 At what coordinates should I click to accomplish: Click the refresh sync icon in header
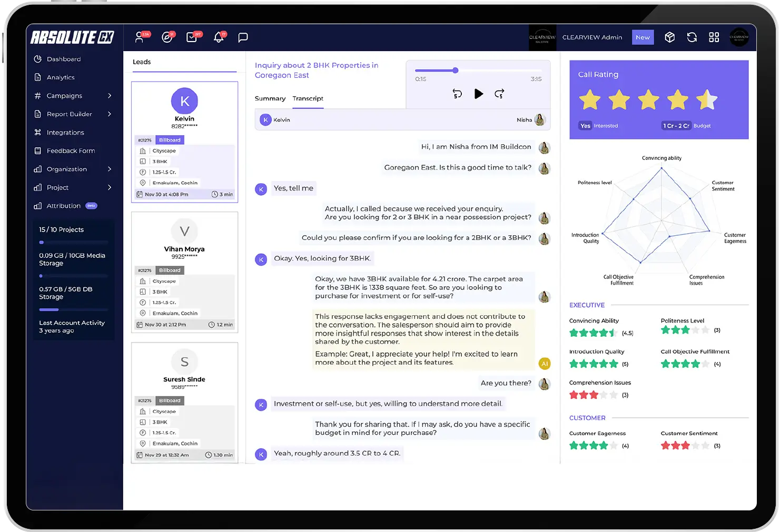(692, 37)
